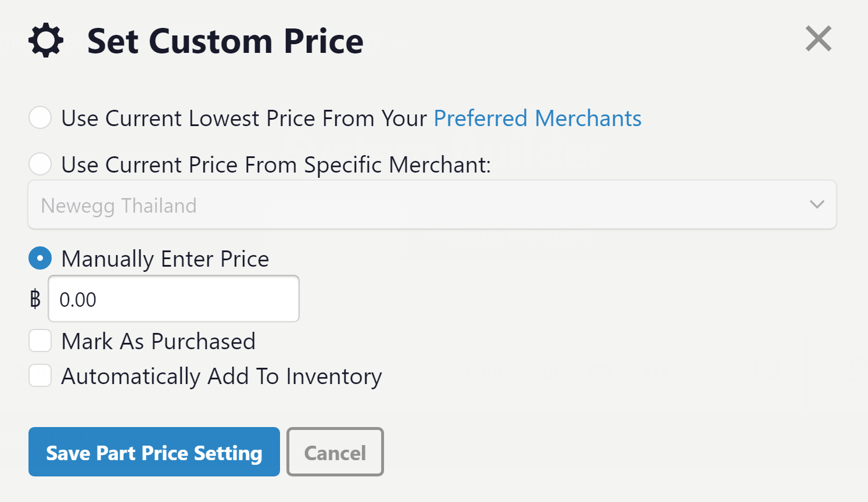Choose the specific merchant price radio button

(x=40, y=164)
